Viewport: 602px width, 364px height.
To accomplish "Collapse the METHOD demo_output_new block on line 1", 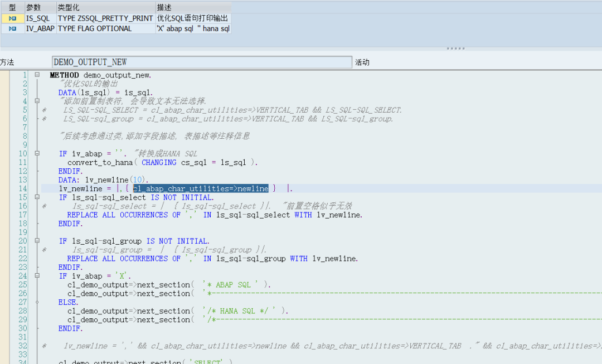I will (37, 75).
